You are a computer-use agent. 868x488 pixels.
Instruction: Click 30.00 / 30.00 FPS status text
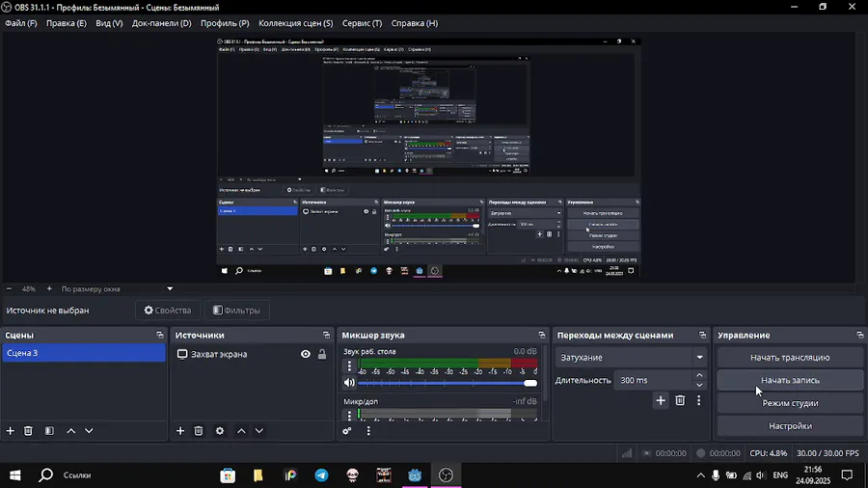pos(827,453)
